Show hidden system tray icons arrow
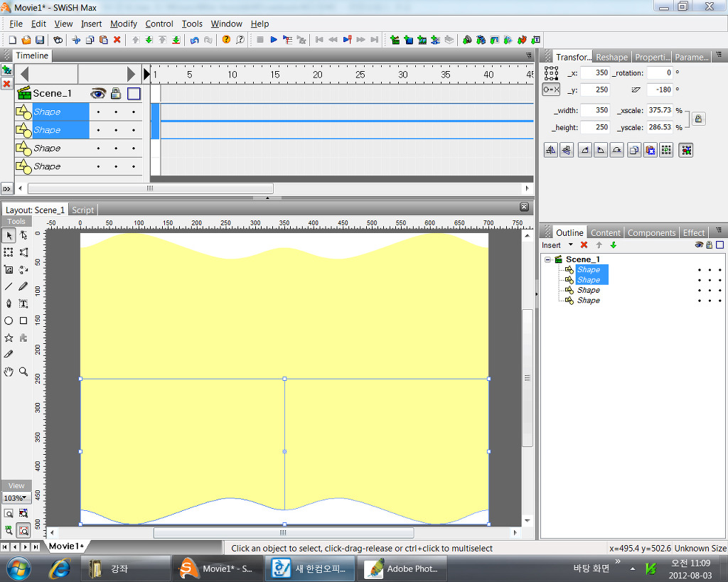This screenshot has width=728, height=582. pyautogui.click(x=632, y=568)
